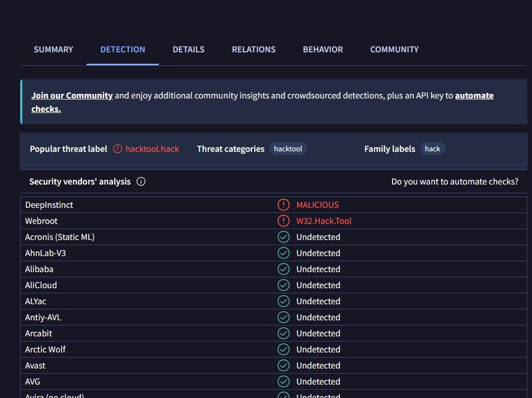
Task: Click the info icon beside Security vendors' analysis
Action: pos(141,182)
